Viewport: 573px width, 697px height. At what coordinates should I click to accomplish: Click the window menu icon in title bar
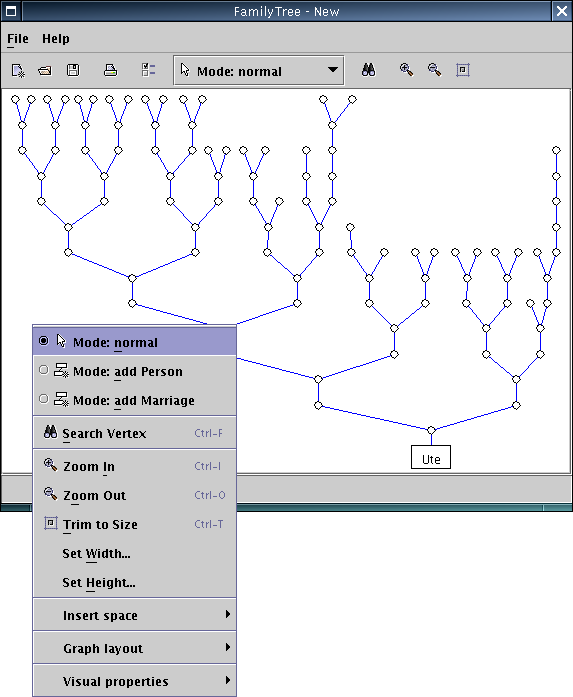[x=11, y=11]
